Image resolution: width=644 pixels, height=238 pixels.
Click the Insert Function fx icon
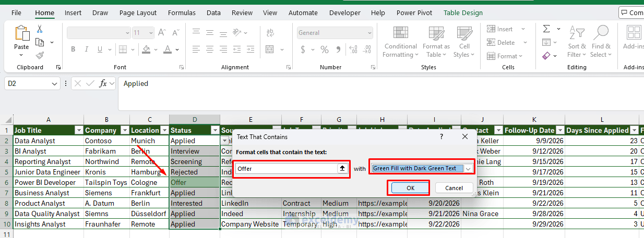(103, 83)
